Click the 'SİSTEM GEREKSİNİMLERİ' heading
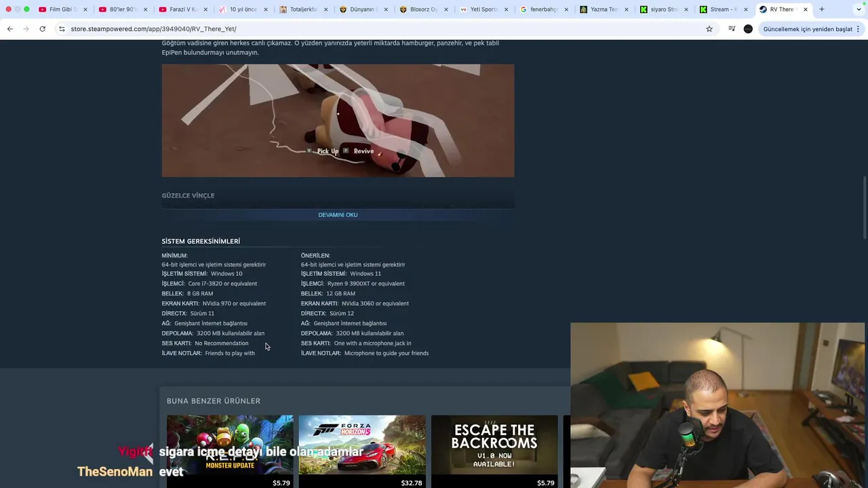This screenshot has width=868, height=488. coord(201,241)
